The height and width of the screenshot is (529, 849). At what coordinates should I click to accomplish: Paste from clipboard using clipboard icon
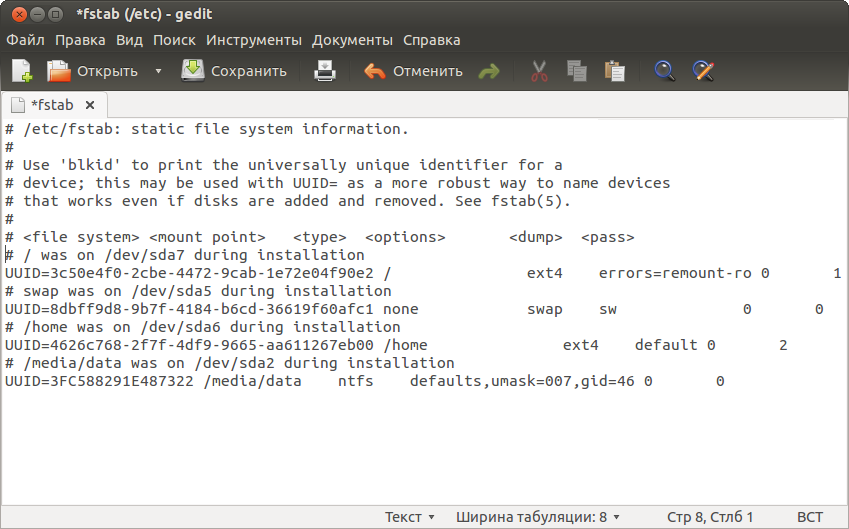(x=615, y=71)
